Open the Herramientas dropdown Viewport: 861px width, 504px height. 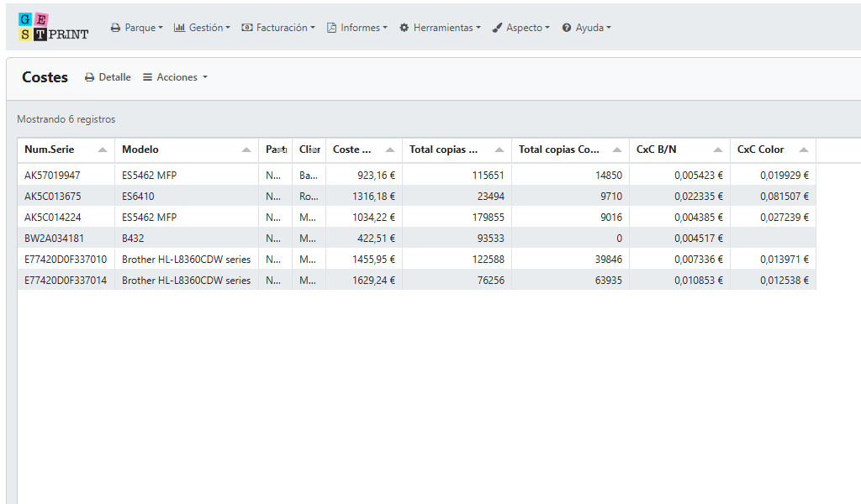(440, 28)
